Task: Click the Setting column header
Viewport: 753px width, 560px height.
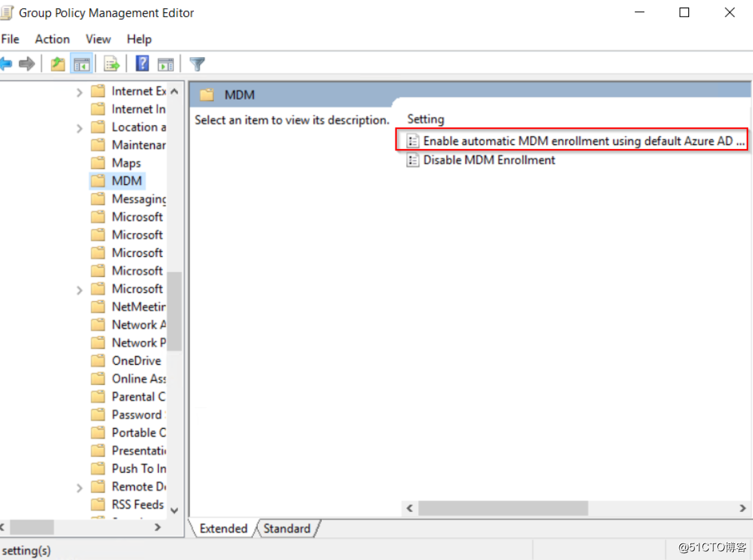Action: pyautogui.click(x=426, y=119)
